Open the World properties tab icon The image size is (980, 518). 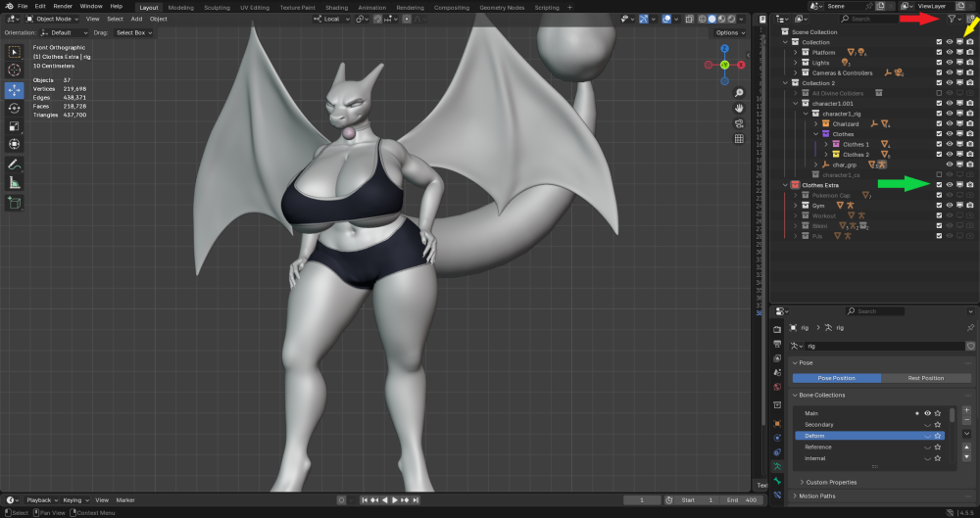777,387
